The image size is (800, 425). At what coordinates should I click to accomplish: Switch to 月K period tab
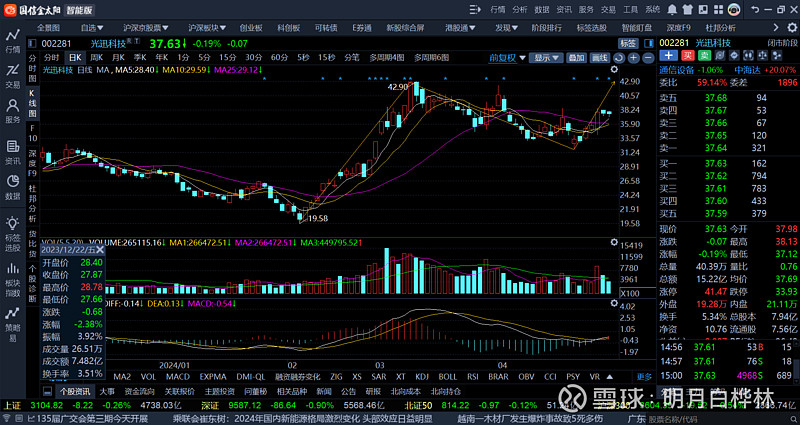coord(118,58)
